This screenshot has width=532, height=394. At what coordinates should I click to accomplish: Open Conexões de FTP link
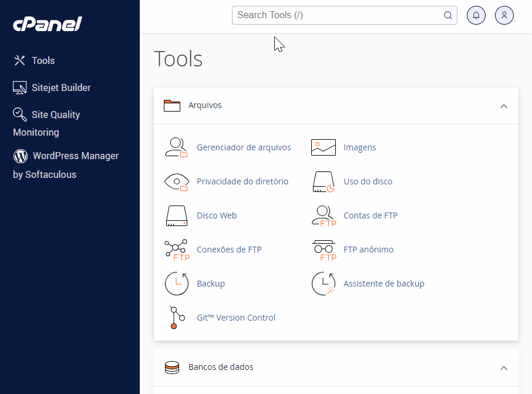[230, 250]
